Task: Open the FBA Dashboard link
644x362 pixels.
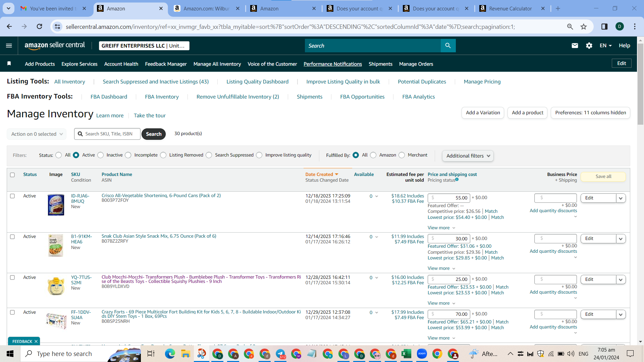Action: (x=109, y=97)
